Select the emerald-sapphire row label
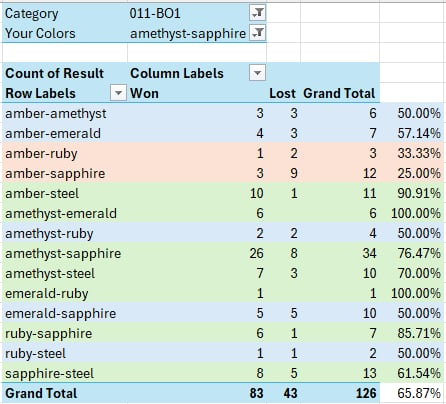This screenshot has width=446, height=404. point(65,313)
